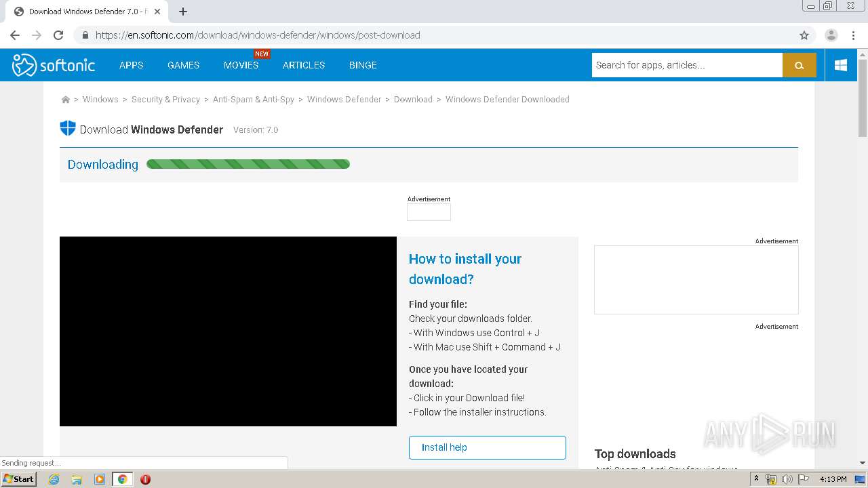This screenshot has height=488, width=868.
Task: Open the Chrome profile avatar
Action: (831, 35)
